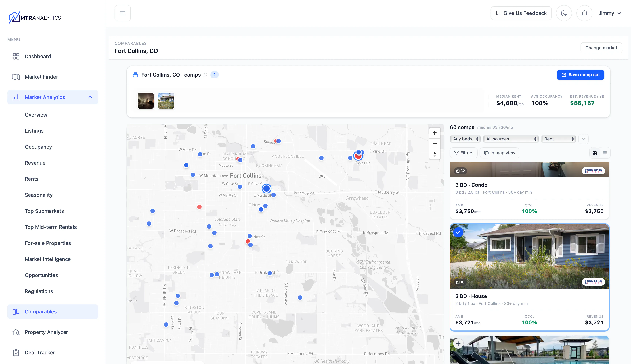This screenshot has height=364, width=631.
Task: Toggle In map view filter
Action: (x=499, y=153)
